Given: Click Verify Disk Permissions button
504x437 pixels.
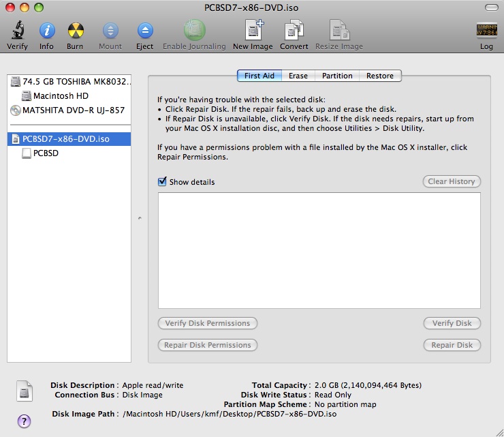Looking at the screenshot, I should click(208, 323).
